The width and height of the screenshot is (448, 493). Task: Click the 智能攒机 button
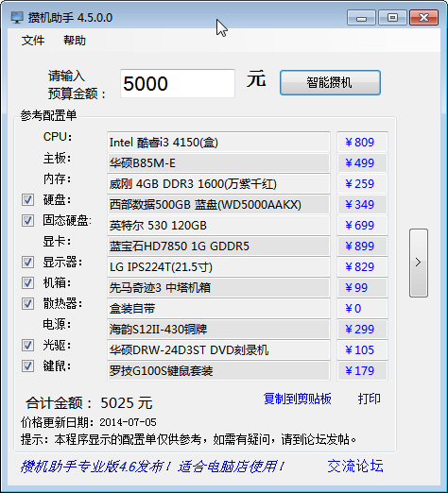pyautogui.click(x=330, y=83)
